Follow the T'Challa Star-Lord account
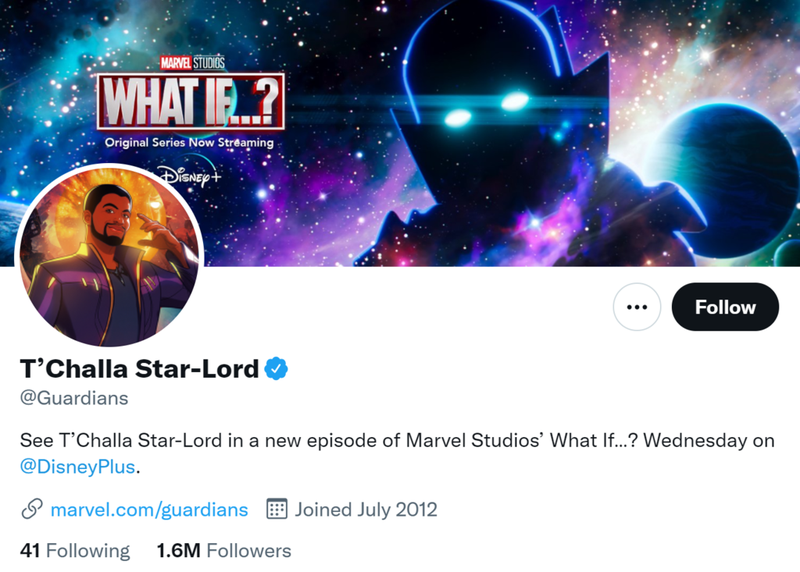 725,307
